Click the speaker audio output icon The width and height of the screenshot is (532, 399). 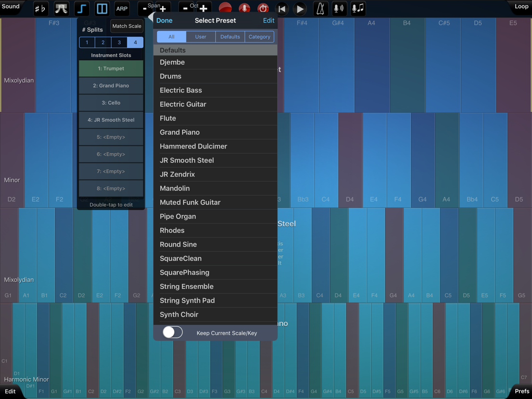(339, 9)
